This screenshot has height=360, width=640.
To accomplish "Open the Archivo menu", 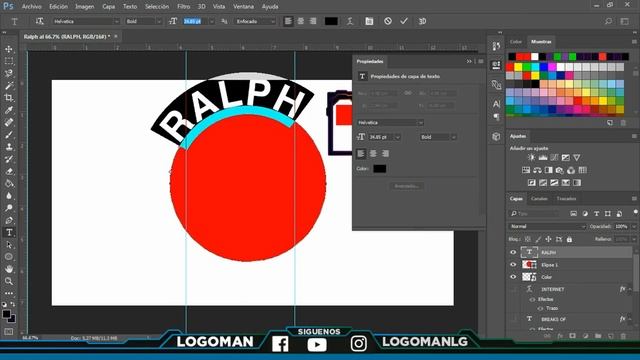I will tap(31, 7).
